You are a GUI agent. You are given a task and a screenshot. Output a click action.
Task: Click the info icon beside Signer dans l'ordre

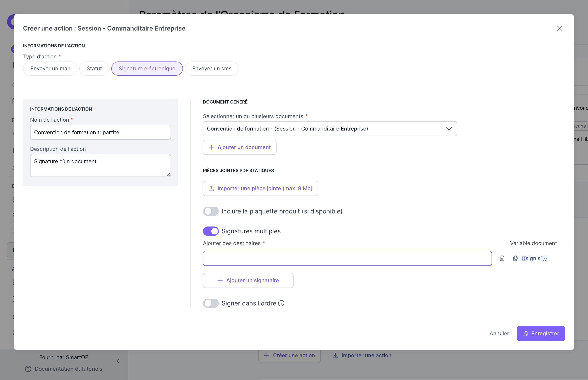(x=281, y=303)
